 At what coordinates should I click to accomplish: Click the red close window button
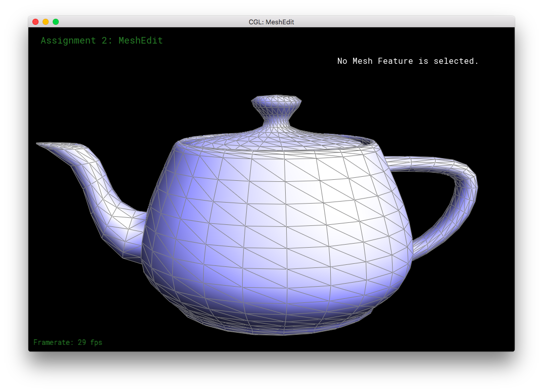(35, 22)
